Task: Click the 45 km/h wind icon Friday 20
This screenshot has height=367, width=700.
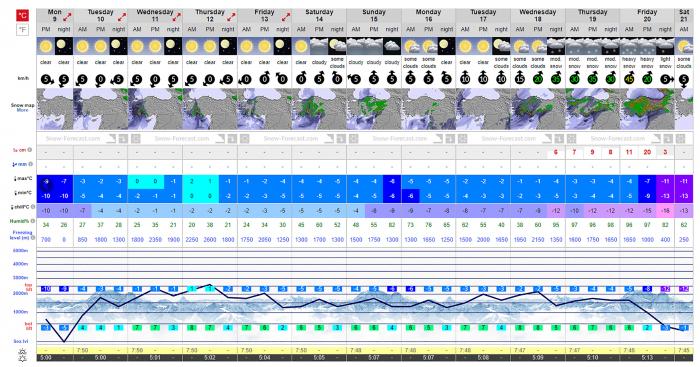Action: coord(629,79)
